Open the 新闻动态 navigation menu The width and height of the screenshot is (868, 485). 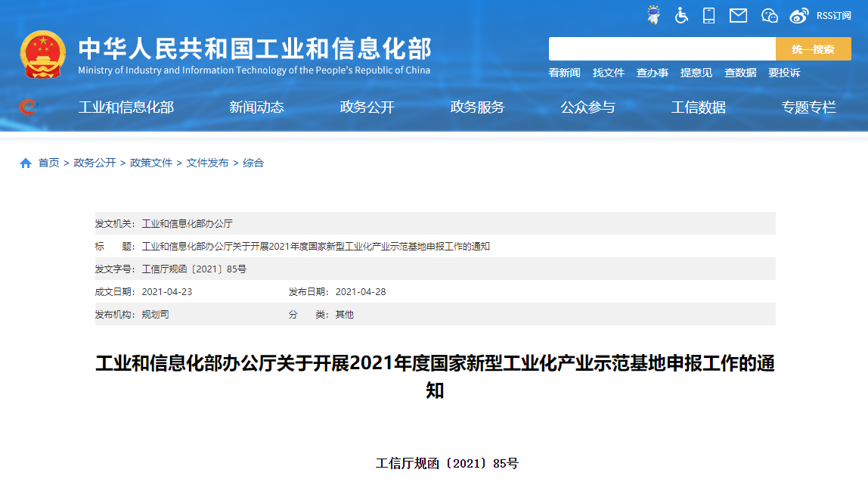[x=256, y=107]
